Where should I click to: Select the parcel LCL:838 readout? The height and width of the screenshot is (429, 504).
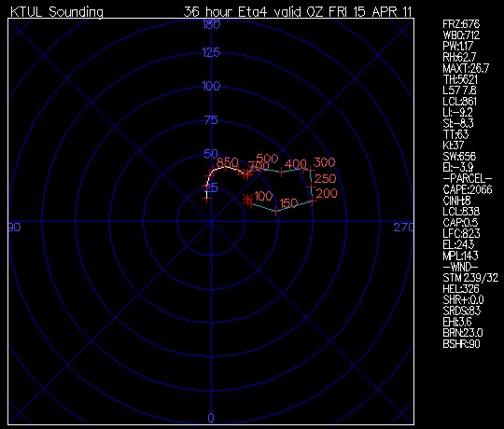(461, 212)
